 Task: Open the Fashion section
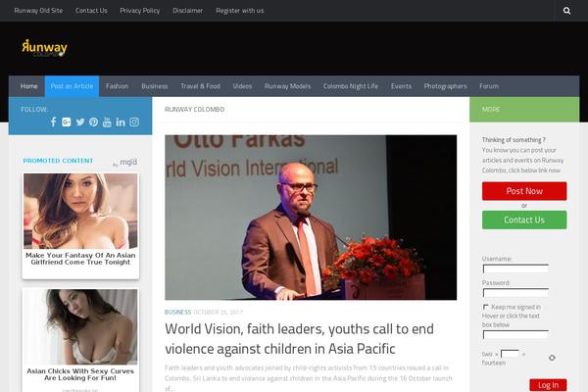click(117, 86)
